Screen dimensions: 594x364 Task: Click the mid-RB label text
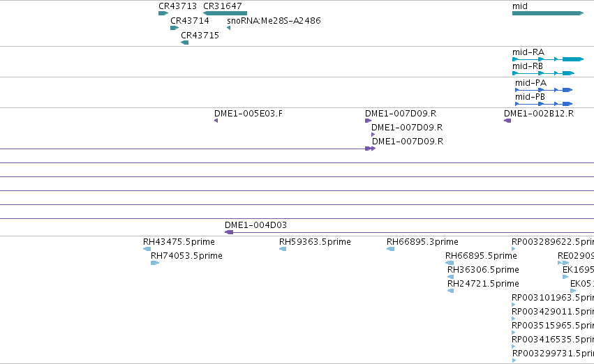pos(527,66)
